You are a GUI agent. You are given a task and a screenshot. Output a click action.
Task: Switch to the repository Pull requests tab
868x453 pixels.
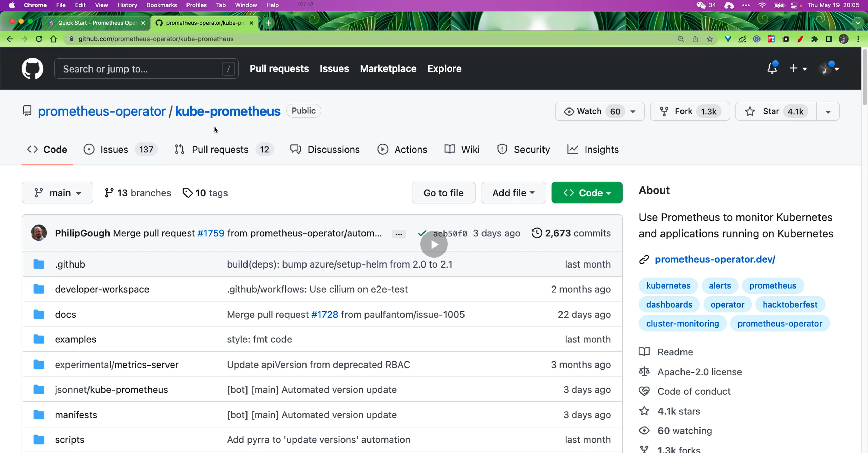point(224,149)
